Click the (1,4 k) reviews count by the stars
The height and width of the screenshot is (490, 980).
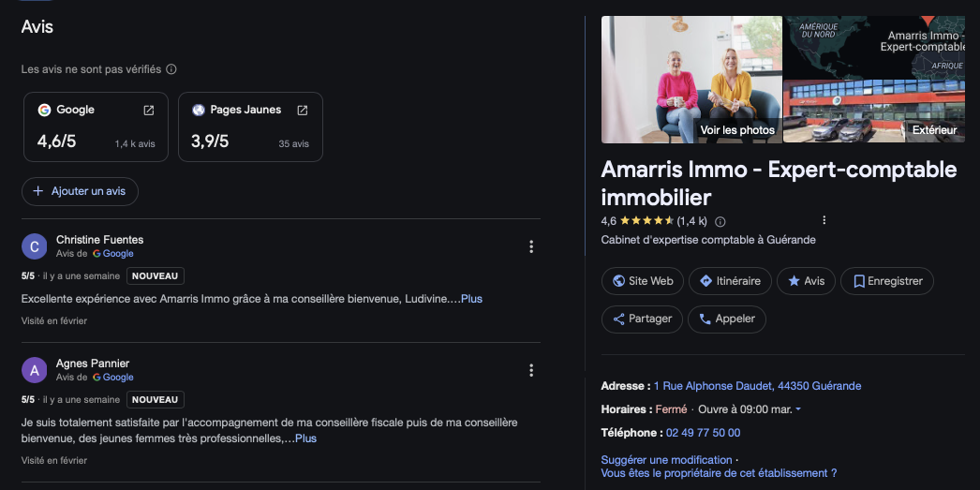coord(691,221)
